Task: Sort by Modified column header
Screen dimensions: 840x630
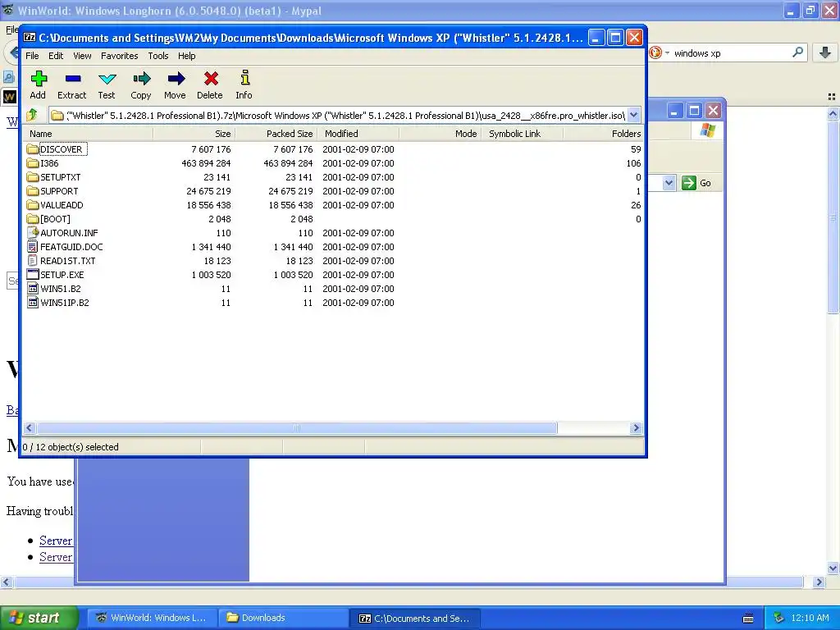Action: [x=358, y=134]
